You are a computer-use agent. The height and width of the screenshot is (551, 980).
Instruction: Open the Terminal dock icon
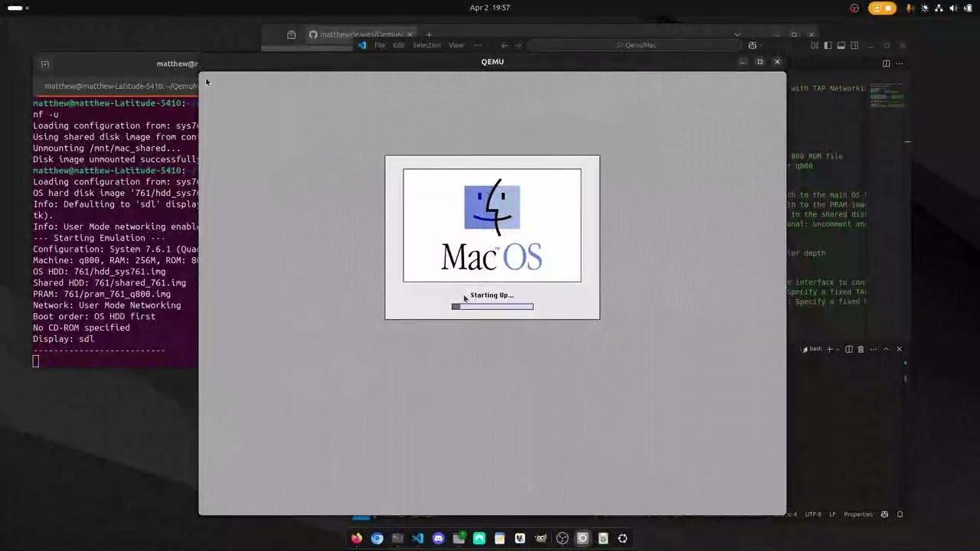click(x=397, y=538)
